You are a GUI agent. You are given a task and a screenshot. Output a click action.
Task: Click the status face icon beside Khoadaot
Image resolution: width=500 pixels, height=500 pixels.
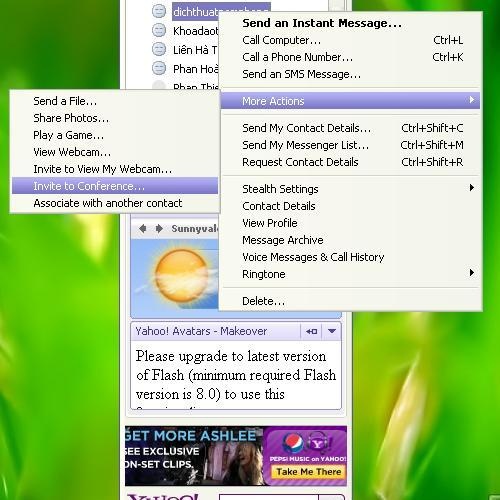click(x=159, y=30)
